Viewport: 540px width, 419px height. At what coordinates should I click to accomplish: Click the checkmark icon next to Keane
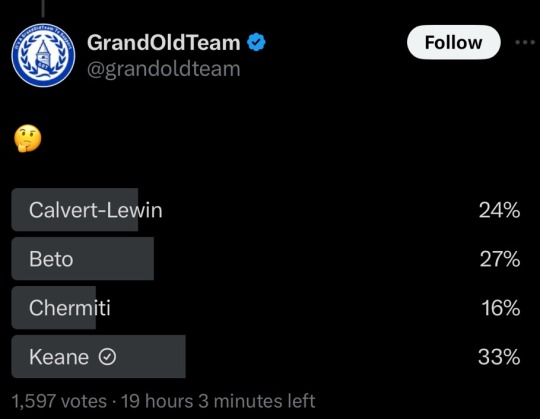[x=107, y=357]
